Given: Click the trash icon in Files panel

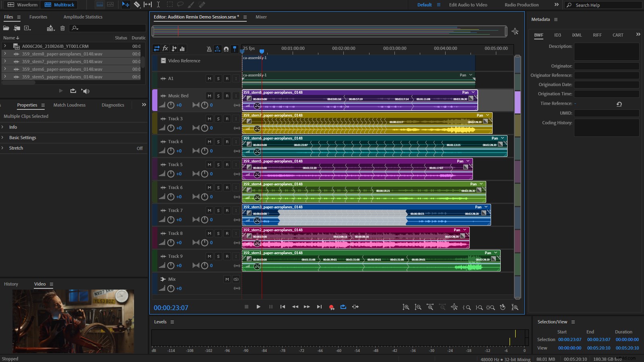Looking at the screenshot, I should click(x=63, y=28).
